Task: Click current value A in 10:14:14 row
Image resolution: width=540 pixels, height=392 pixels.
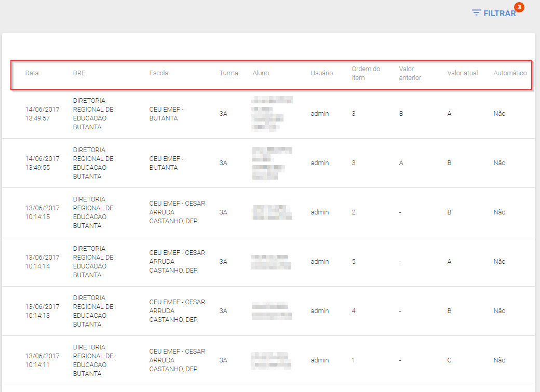Action: pos(450,262)
